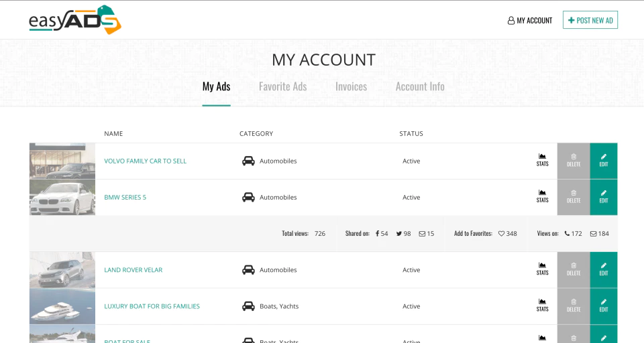
Task: Switch to the My Ads tab
Action: [x=217, y=87]
